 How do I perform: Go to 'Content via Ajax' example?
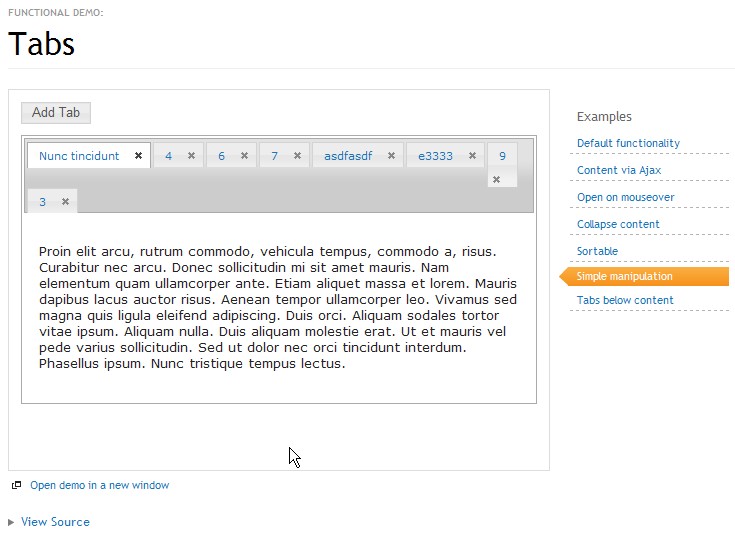[x=619, y=170]
